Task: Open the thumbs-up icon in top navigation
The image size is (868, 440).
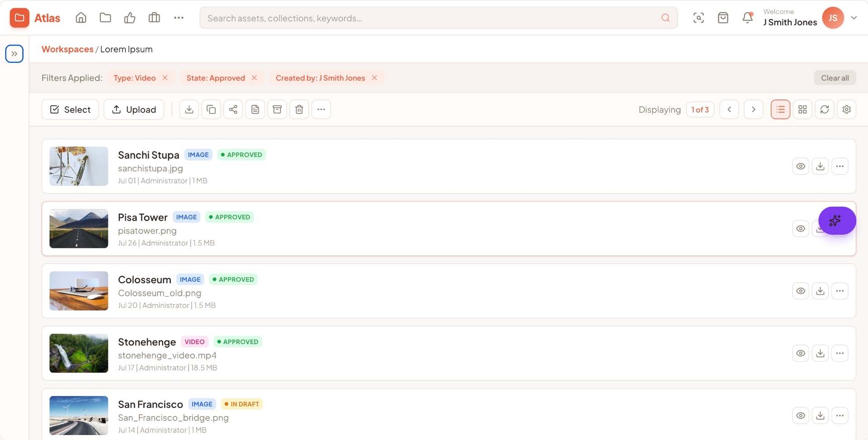Action: click(x=130, y=18)
